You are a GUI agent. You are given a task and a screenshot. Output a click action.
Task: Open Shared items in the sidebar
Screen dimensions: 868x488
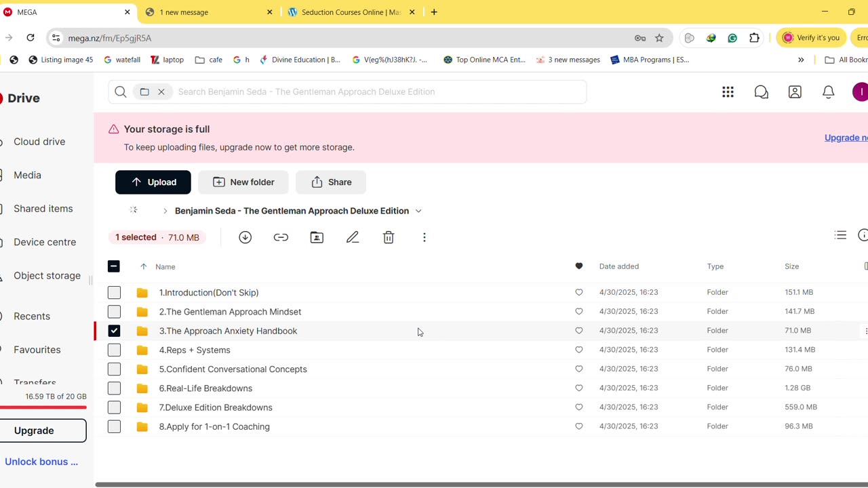tap(43, 209)
